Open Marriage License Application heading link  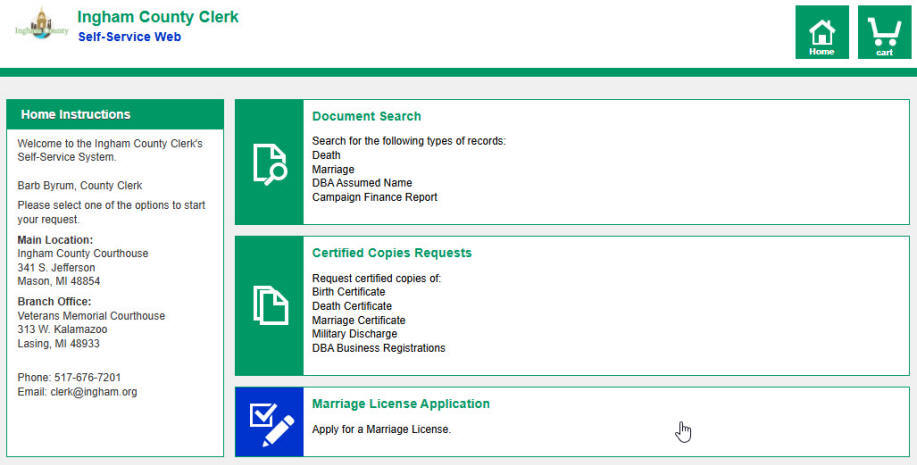400,404
